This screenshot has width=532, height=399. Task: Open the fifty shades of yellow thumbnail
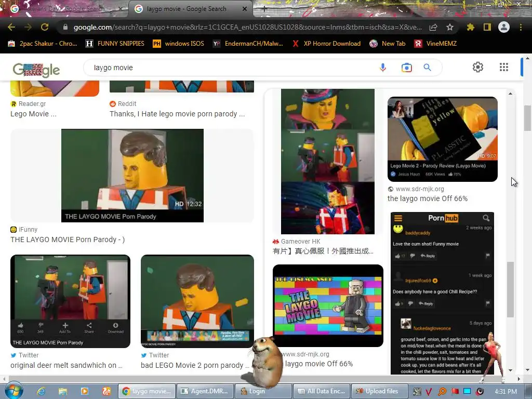pyautogui.click(x=443, y=139)
